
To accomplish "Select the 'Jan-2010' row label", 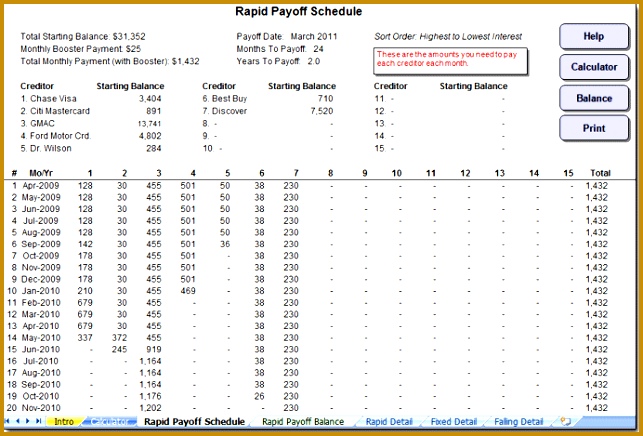I will pos(41,291).
